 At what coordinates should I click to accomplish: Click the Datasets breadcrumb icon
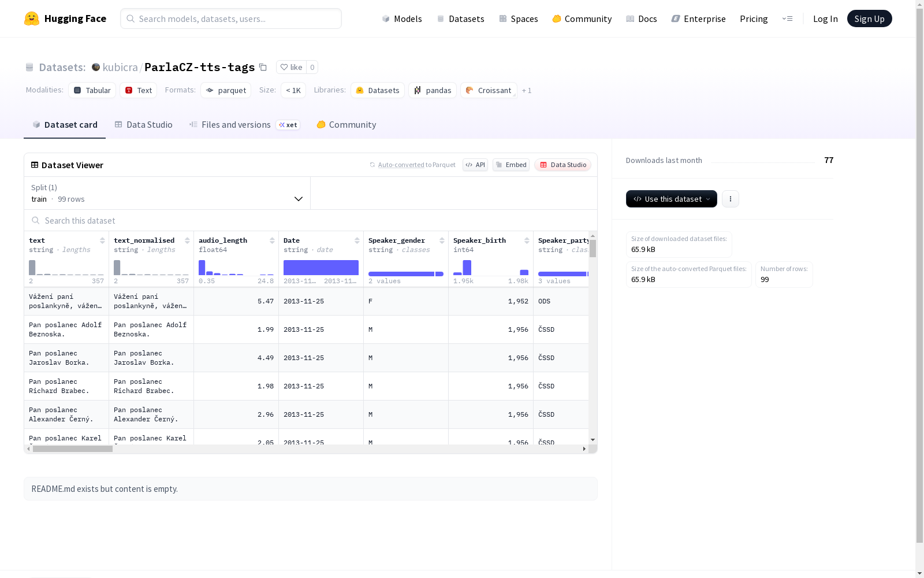[x=29, y=67]
